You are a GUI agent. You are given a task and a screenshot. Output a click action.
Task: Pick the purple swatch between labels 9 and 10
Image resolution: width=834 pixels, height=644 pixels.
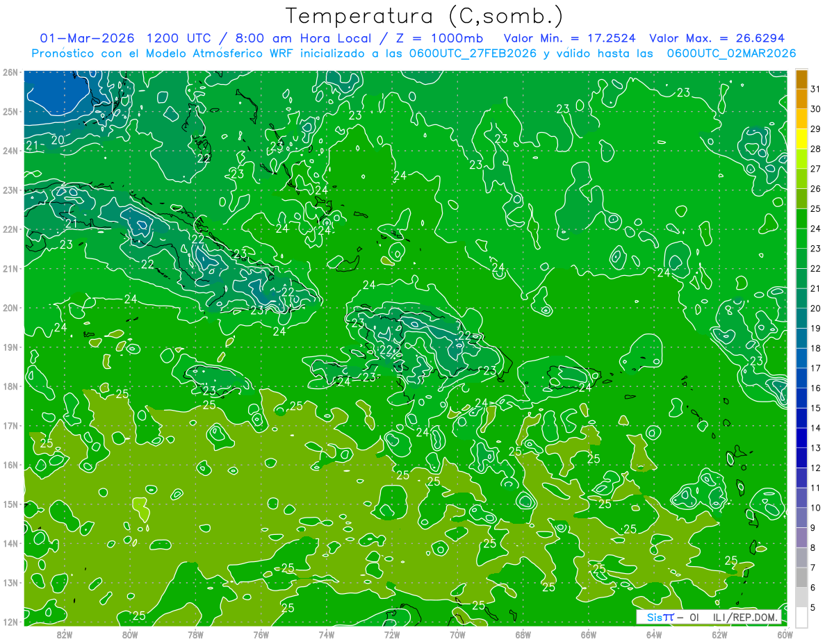801,518
